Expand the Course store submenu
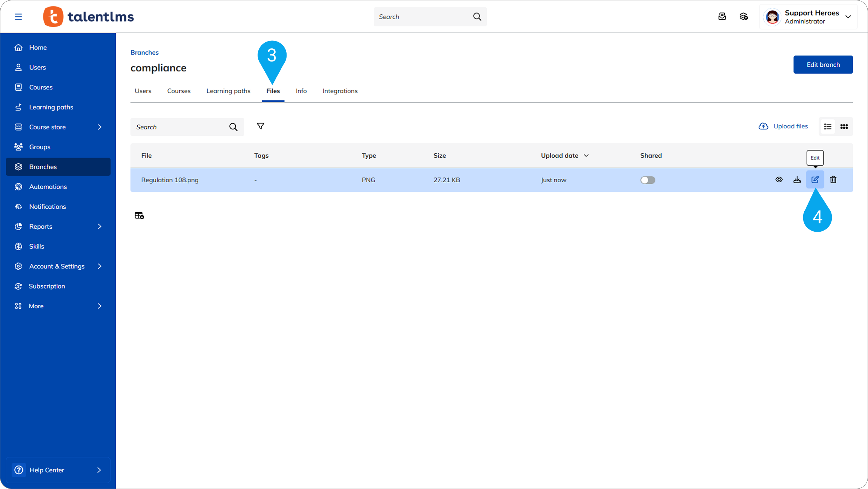 100,127
